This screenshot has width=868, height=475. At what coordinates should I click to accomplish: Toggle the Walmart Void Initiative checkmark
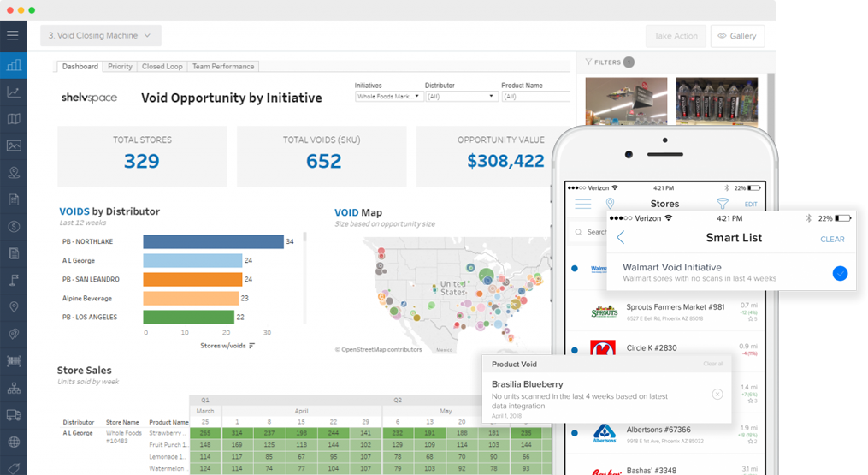point(840,273)
